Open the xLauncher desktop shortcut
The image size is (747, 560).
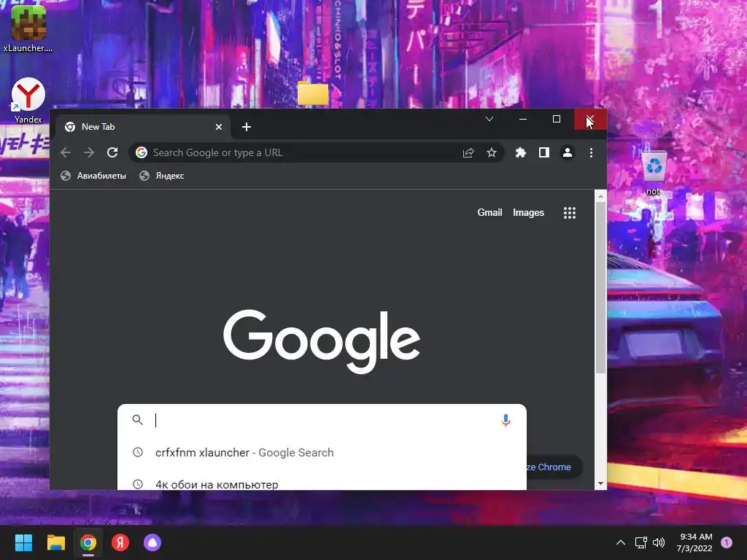pyautogui.click(x=28, y=28)
